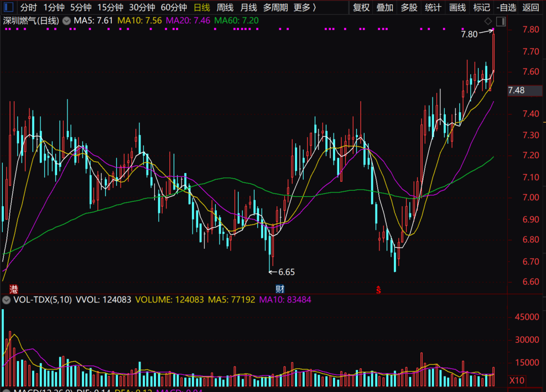Click the VOLUME: 124083 value
546x392 pixels.
tap(170, 300)
